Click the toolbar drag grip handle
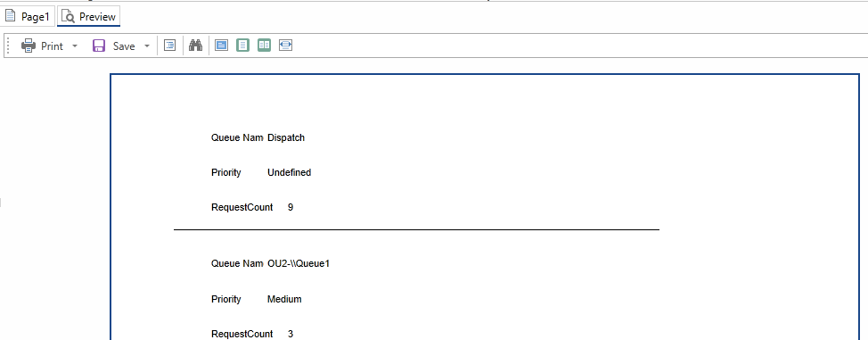The width and height of the screenshot is (868, 340). point(8,46)
